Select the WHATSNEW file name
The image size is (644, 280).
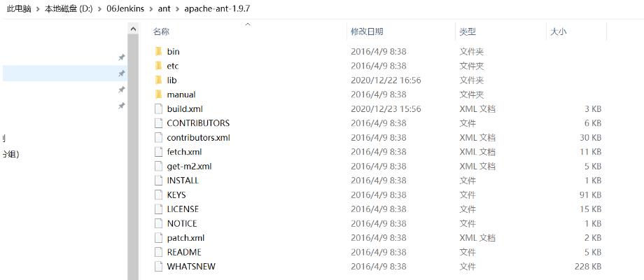tap(191, 267)
